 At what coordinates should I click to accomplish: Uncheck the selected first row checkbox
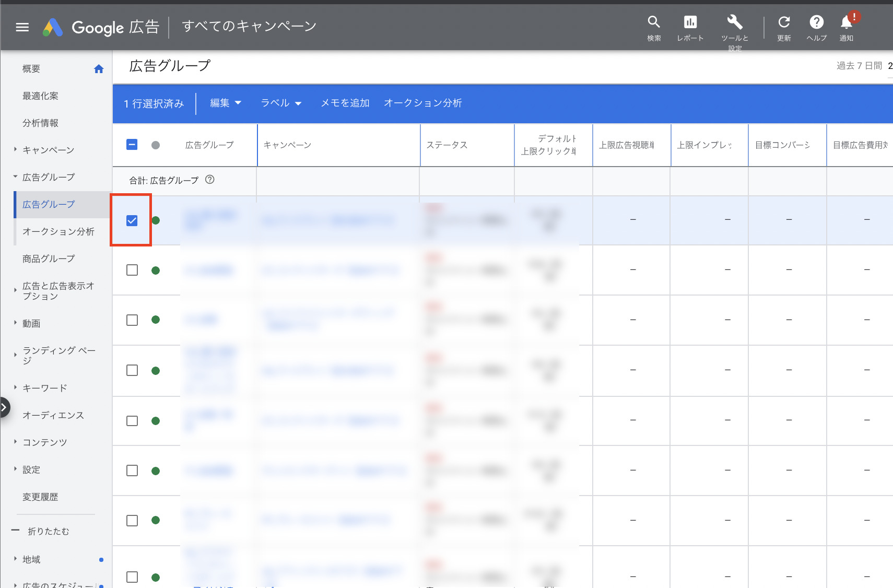click(x=132, y=220)
